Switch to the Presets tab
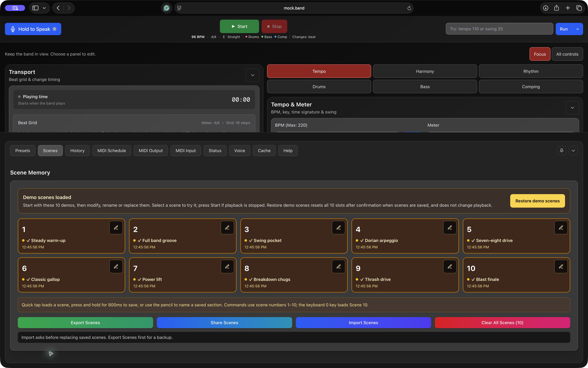588x368 pixels. click(23, 151)
